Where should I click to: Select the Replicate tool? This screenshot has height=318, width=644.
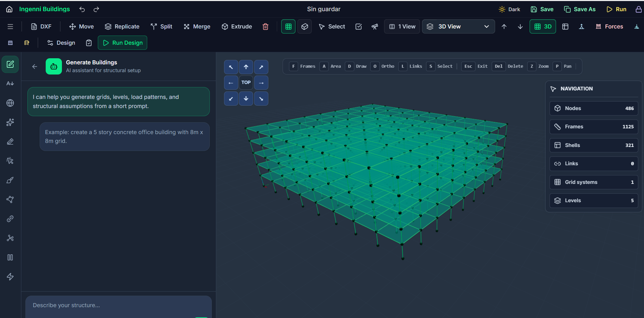click(122, 26)
